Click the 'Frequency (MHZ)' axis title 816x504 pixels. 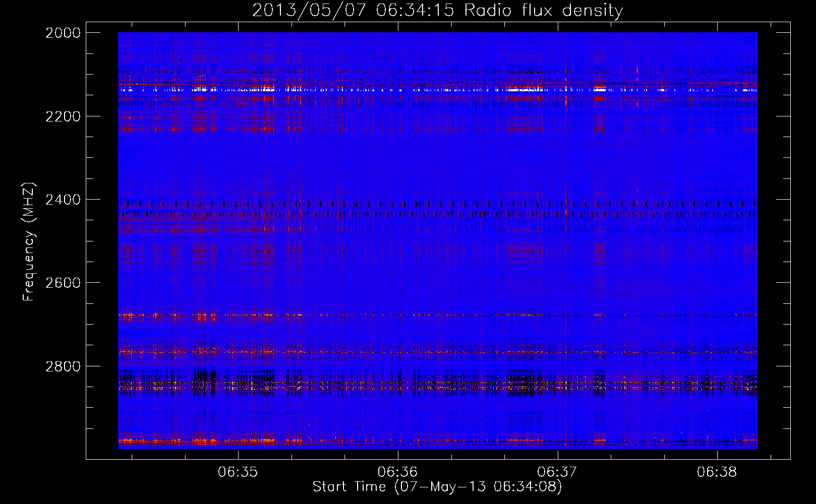pyautogui.click(x=29, y=242)
